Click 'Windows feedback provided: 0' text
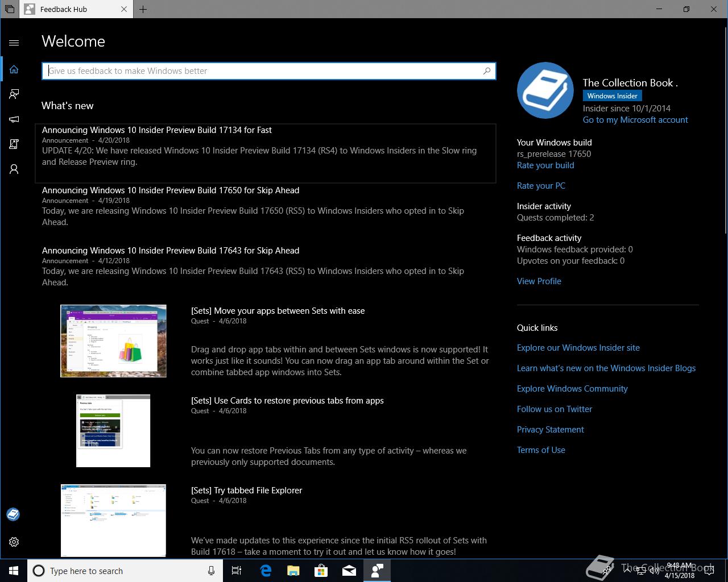This screenshot has width=728, height=582. tap(575, 250)
